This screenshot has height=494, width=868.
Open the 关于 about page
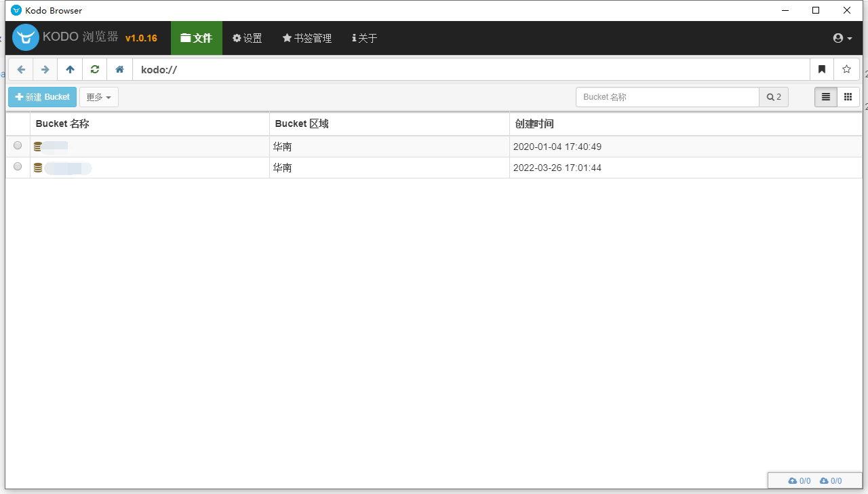coord(365,39)
